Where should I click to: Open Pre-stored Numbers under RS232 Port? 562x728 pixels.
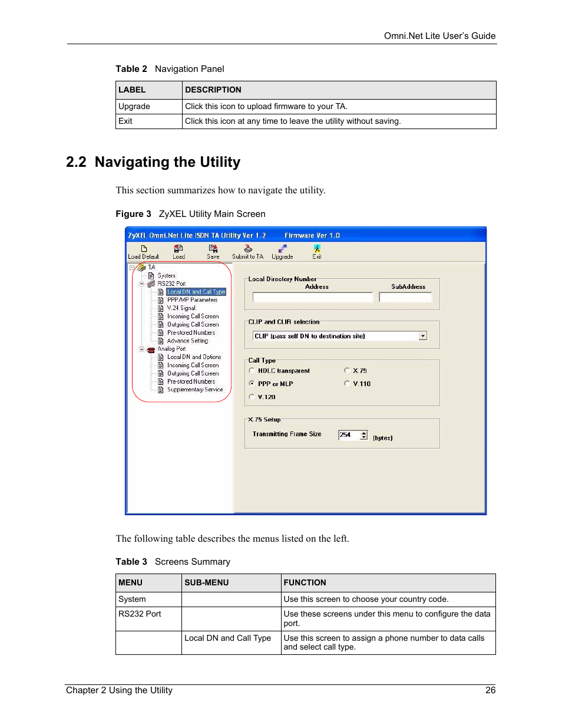click(191, 333)
